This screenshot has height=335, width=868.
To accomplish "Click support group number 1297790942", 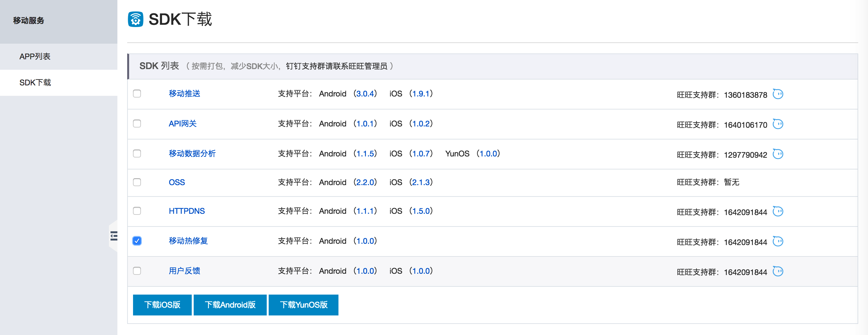I will click(x=745, y=155).
